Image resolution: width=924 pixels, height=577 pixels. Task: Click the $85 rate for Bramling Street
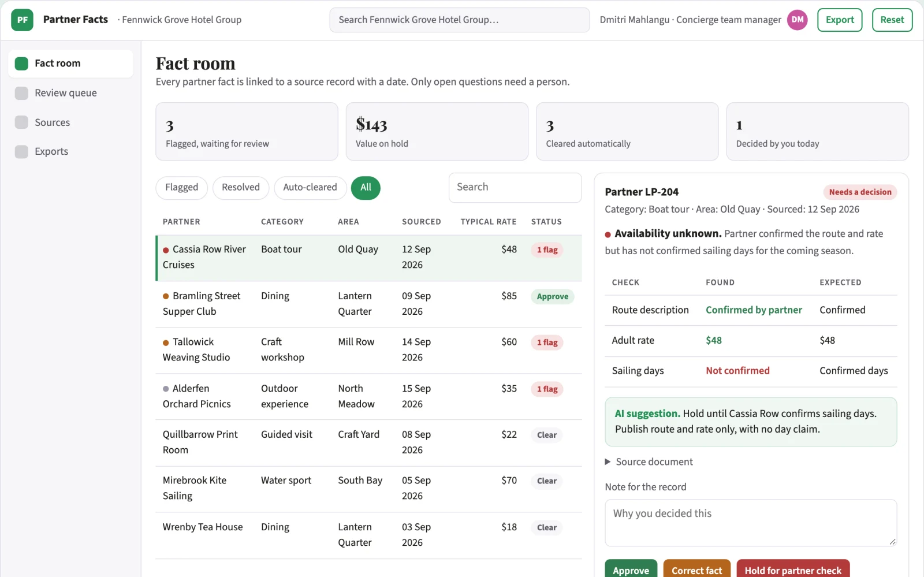[x=509, y=296]
